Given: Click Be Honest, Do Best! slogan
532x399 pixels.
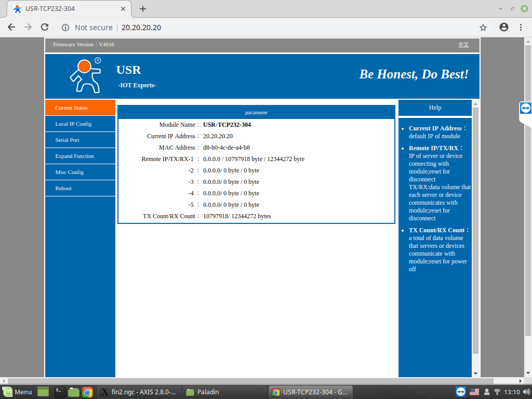Looking at the screenshot, I should pyautogui.click(x=414, y=74).
